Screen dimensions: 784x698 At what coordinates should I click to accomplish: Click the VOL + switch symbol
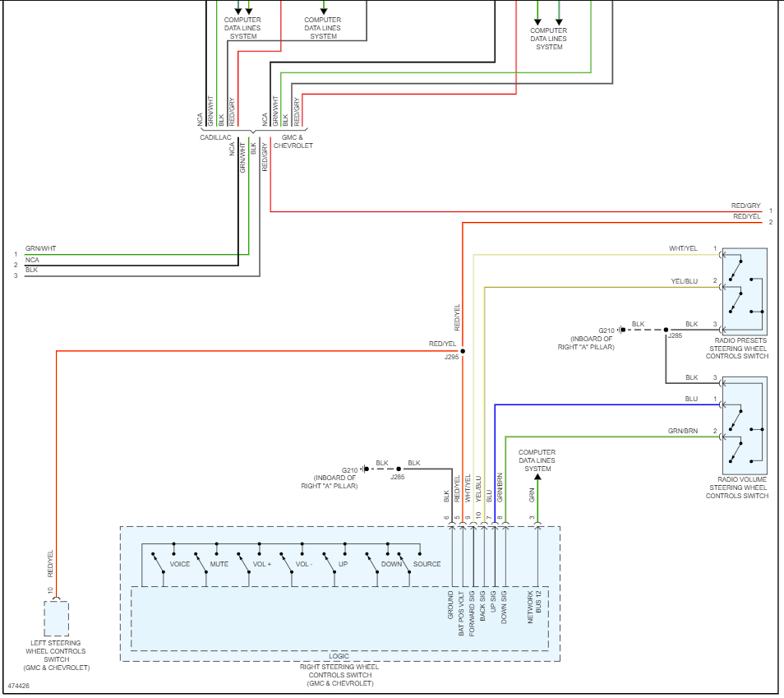click(x=243, y=562)
